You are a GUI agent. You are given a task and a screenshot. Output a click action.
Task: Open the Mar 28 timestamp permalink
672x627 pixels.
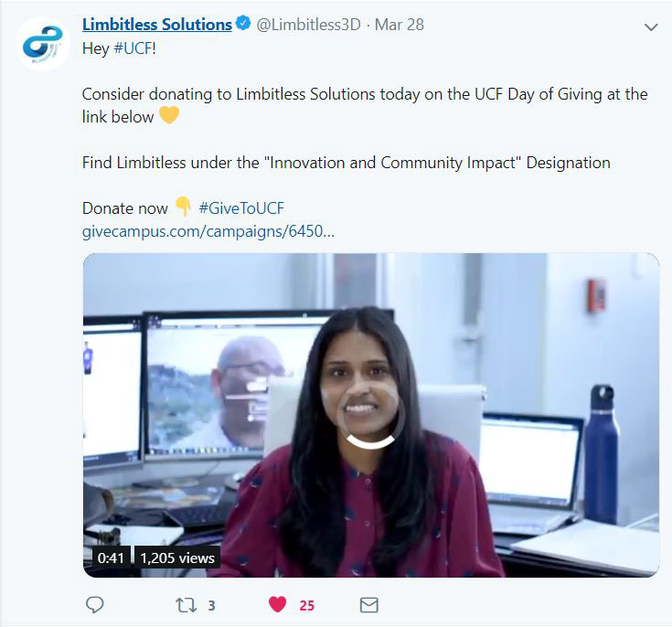click(x=400, y=25)
